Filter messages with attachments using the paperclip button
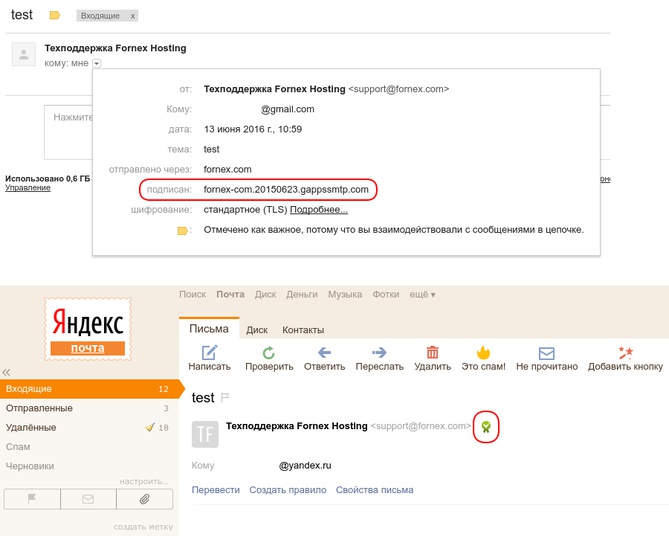669x540 pixels. 145,499
